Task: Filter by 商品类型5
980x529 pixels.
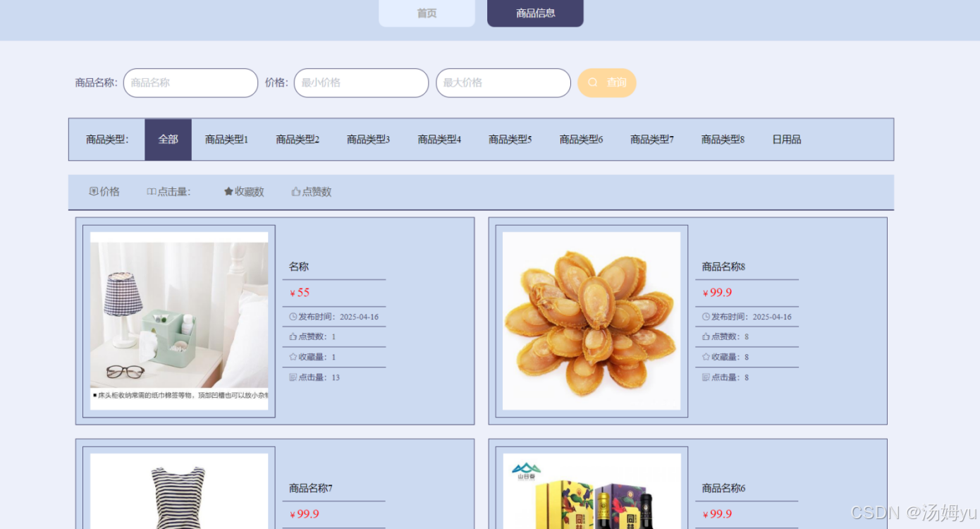Action: click(x=510, y=140)
